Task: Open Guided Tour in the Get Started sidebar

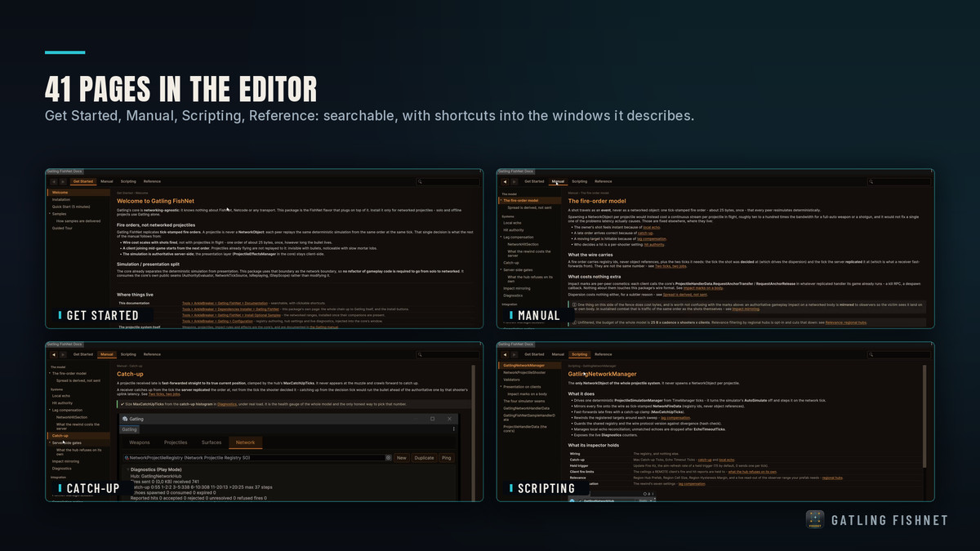Action: coord(62,229)
